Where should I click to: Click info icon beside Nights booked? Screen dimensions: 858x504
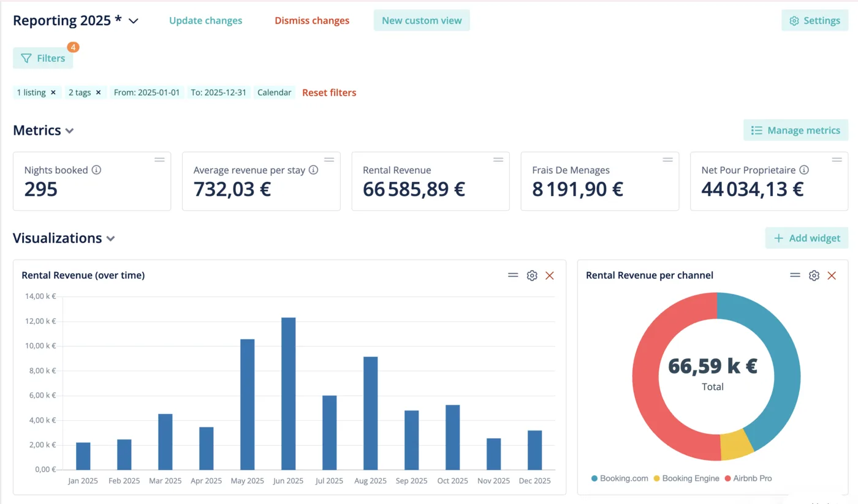[96, 170]
